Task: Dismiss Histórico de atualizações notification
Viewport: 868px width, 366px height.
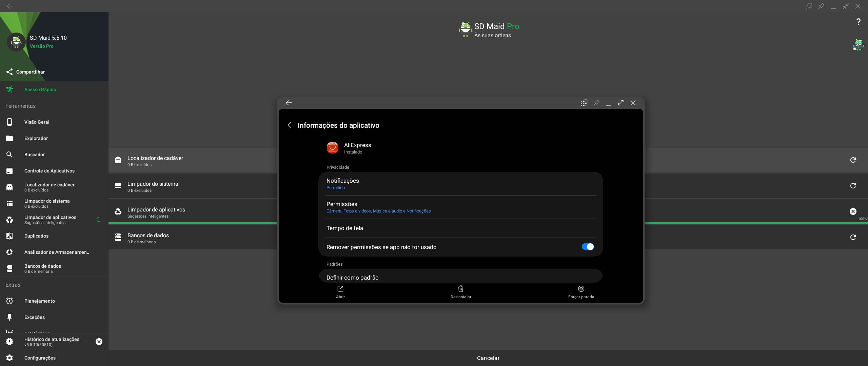Action: tap(99, 342)
